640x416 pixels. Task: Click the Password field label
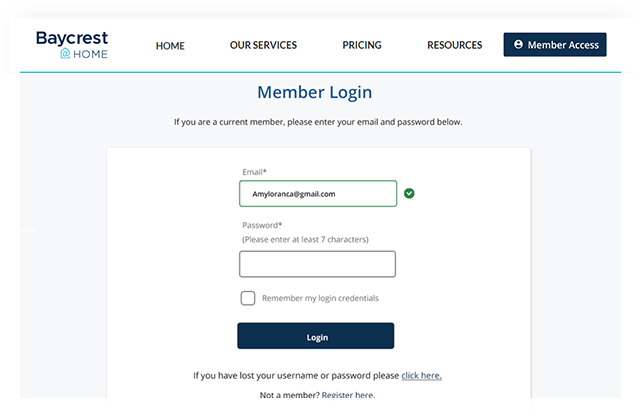click(262, 225)
